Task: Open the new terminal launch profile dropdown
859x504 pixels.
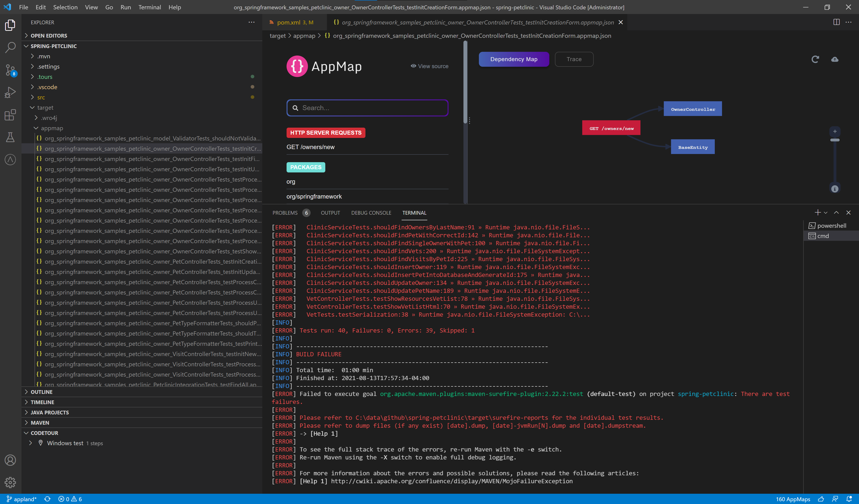Action: pyautogui.click(x=826, y=213)
